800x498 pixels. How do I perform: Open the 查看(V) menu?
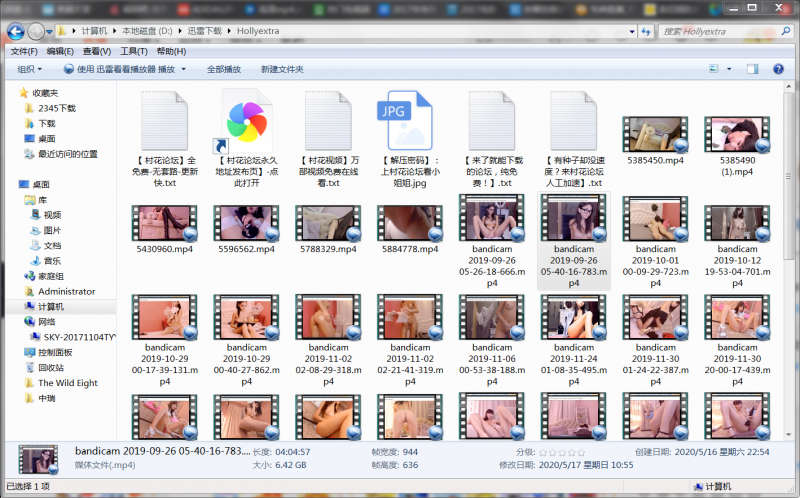tap(96, 51)
